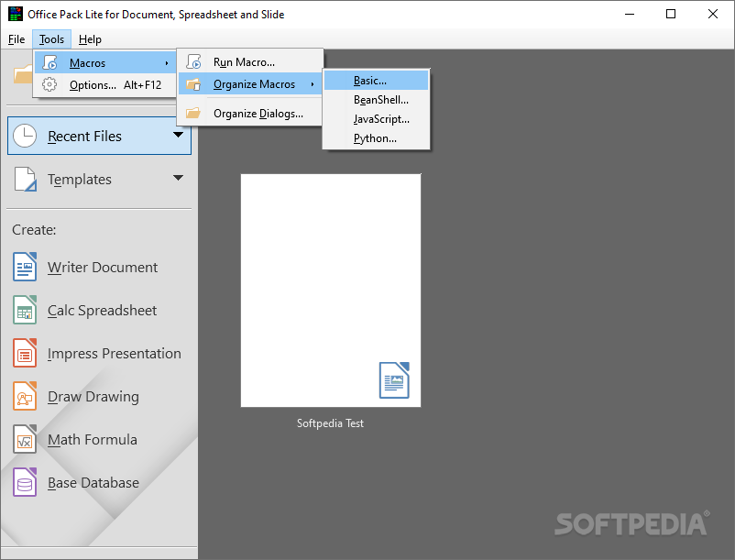Open the Help menu
Screen dimensions: 735x560
click(90, 39)
